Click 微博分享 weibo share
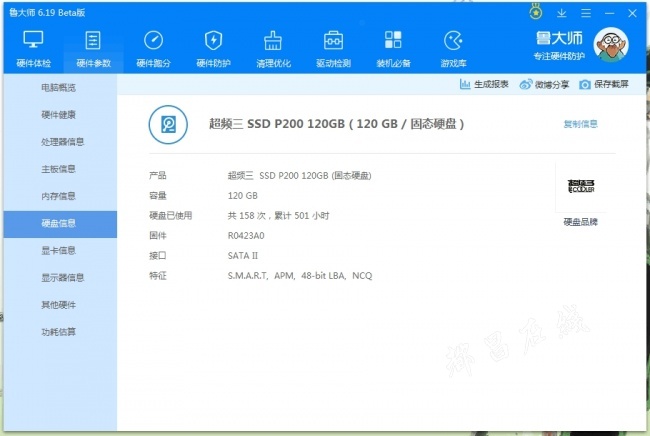 544,85
